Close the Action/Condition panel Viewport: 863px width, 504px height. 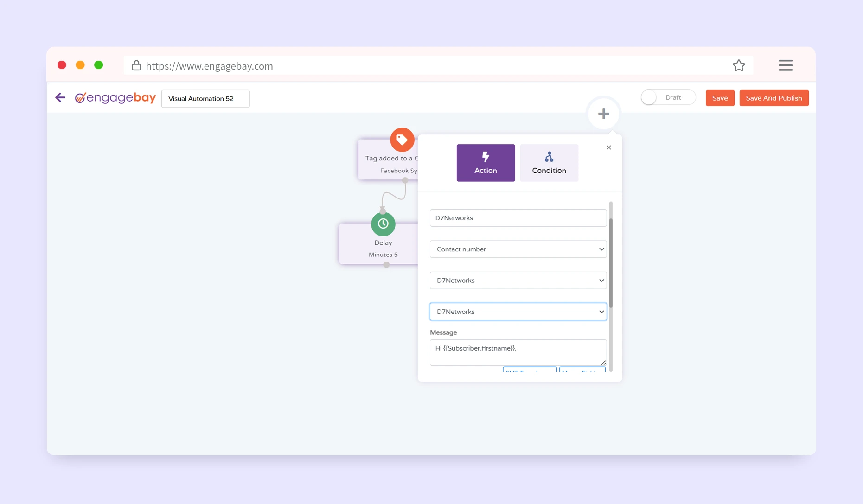pos(609,147)
